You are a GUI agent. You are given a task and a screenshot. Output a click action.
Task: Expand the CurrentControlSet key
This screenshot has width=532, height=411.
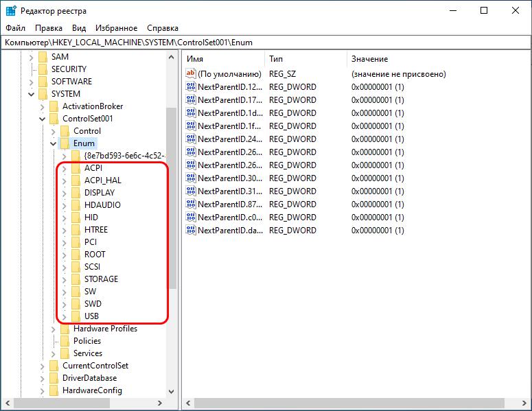click(x=42, y=366)
